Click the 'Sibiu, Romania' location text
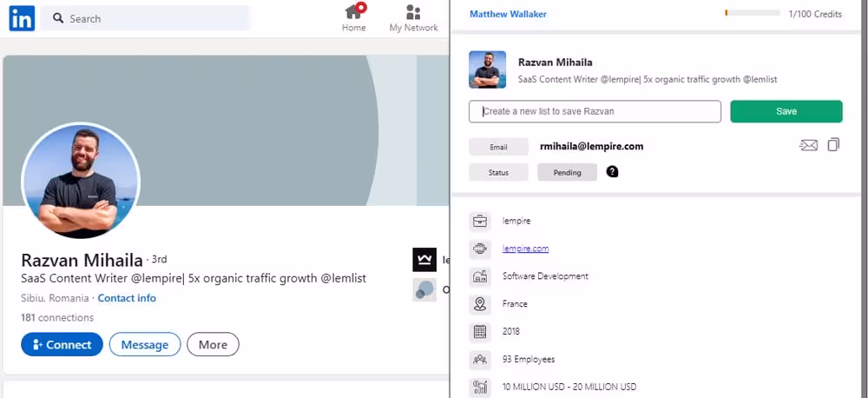This screenshot has height=398, width=868. click(55, 298)
